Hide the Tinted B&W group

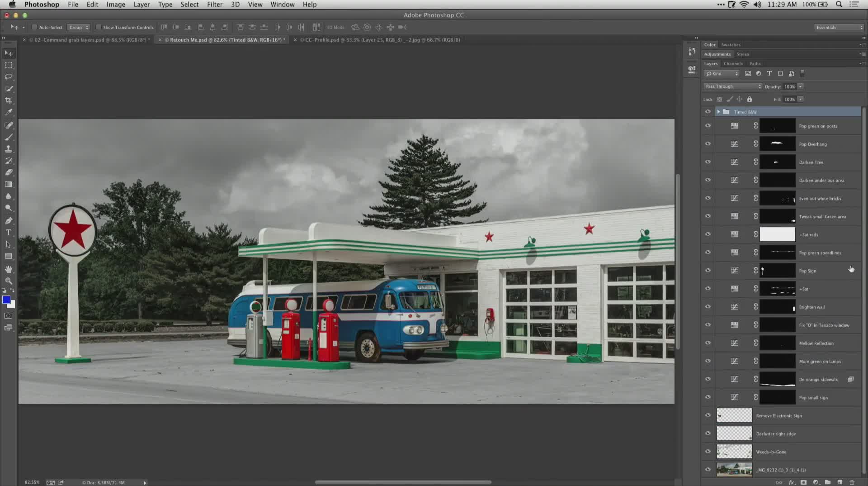tap(708, 112)
